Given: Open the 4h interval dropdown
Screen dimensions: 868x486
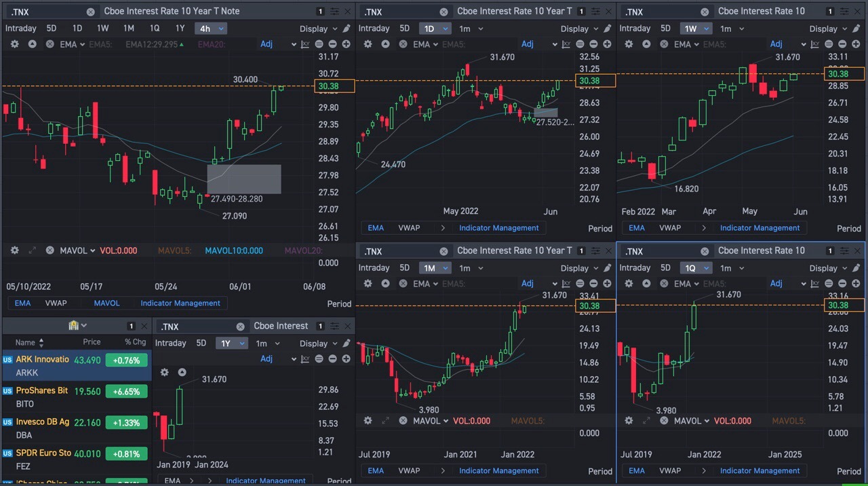Looking at the screenshot, I should pyautogui.click(x=211, y=29).
